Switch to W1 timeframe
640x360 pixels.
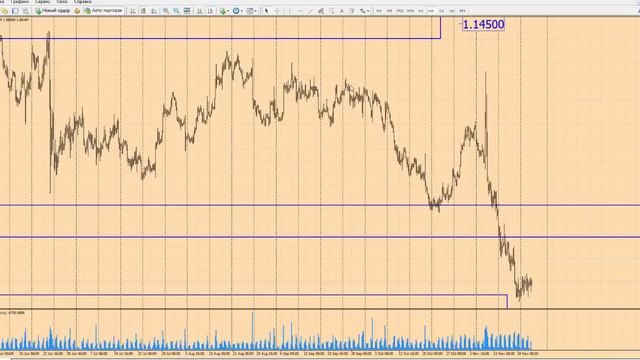452,11
